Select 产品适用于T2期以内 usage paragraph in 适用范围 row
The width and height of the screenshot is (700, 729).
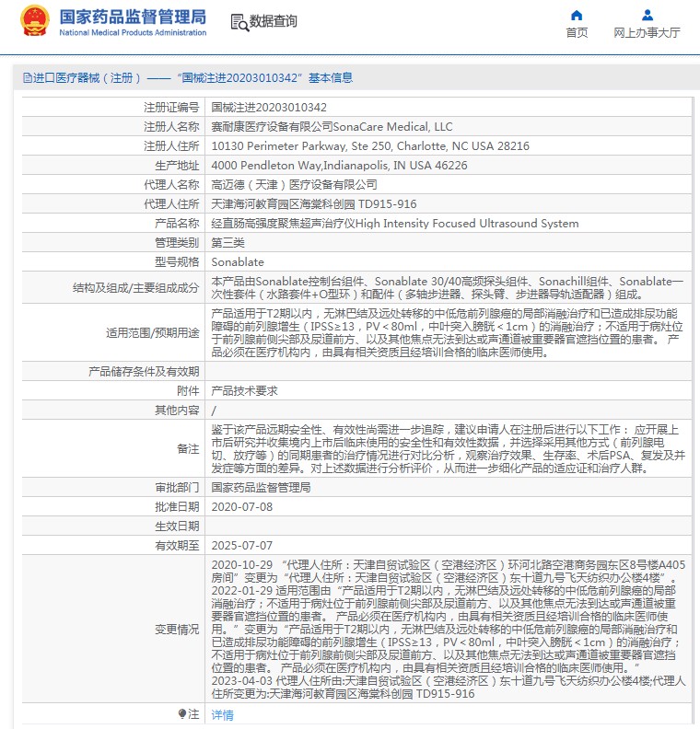pyautogui.click(x=448, y=333)
